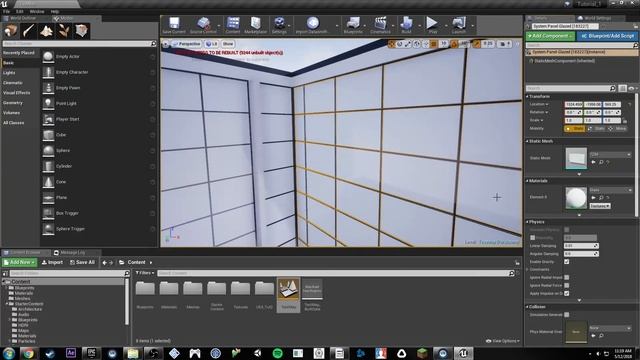Set Mobility to Stationary
This screenshot has height=360, width=640.
(596, 129)
